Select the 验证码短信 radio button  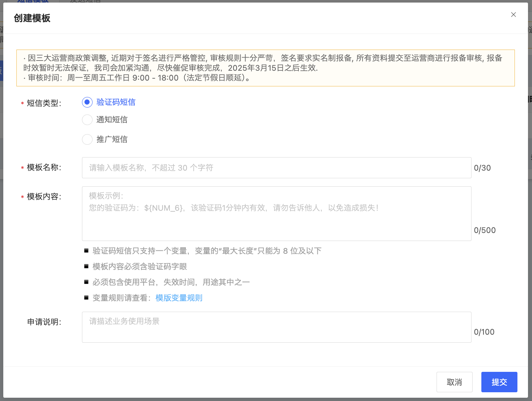click(87, 102)
